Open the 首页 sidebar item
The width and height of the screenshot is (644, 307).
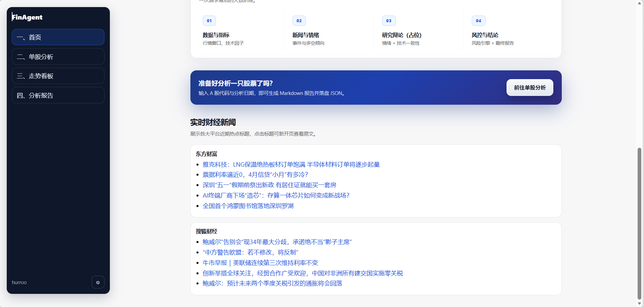pyautogui.click(x=58, y=37)
